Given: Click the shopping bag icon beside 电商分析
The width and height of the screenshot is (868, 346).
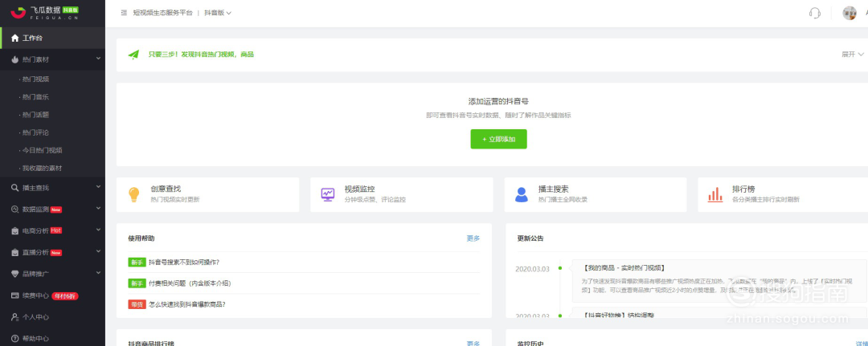Looking at the screenshot, I should (x=15, y=231).
